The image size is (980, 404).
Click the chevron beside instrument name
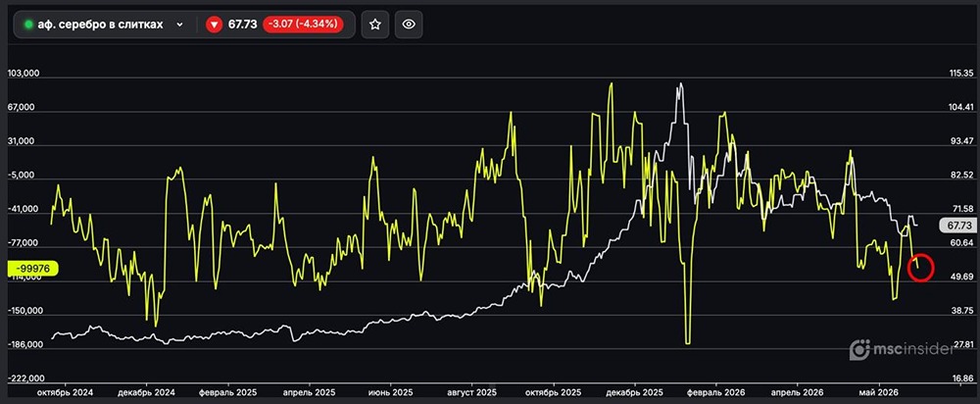180,25
